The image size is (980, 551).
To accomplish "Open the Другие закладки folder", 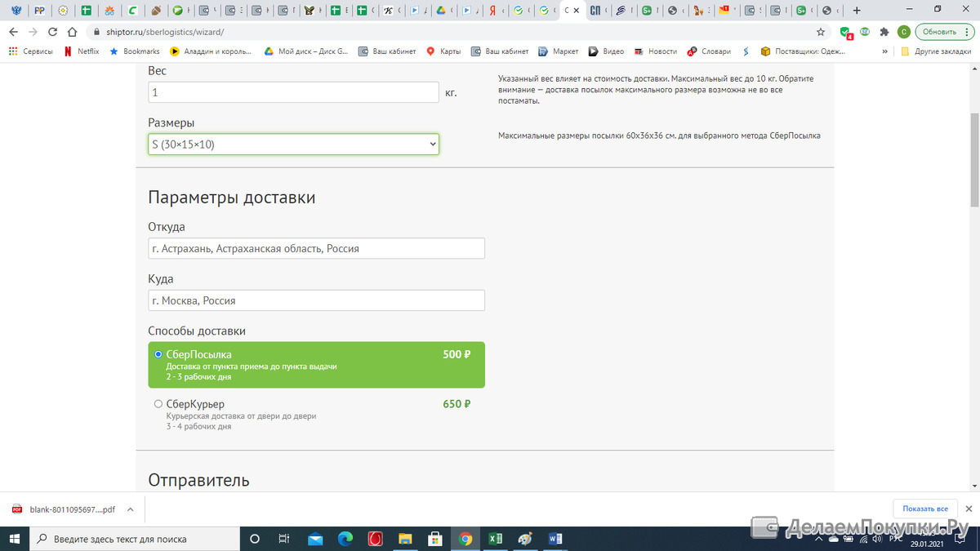I will pyautogui.click(x=936, y=51).
